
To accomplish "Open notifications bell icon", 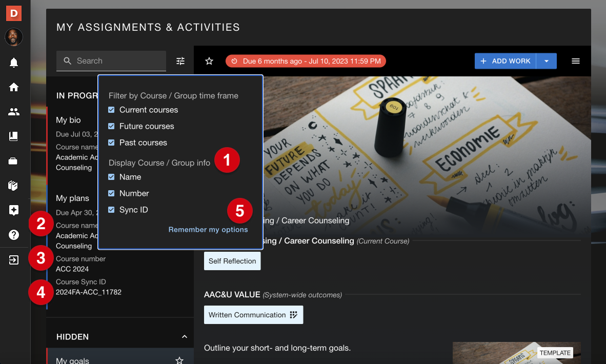I will (x=13, y=62).
